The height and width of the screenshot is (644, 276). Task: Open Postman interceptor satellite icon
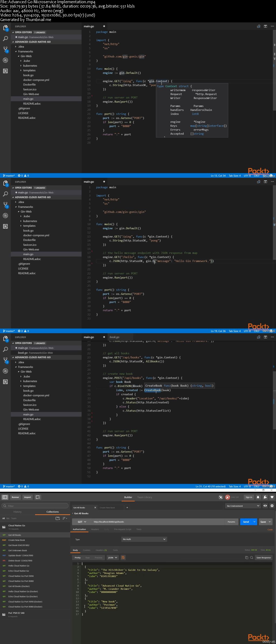221,497
